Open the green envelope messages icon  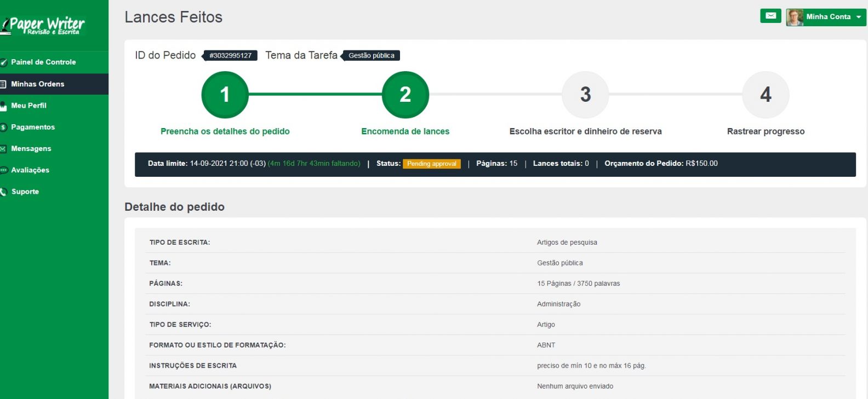coord(770,16)
